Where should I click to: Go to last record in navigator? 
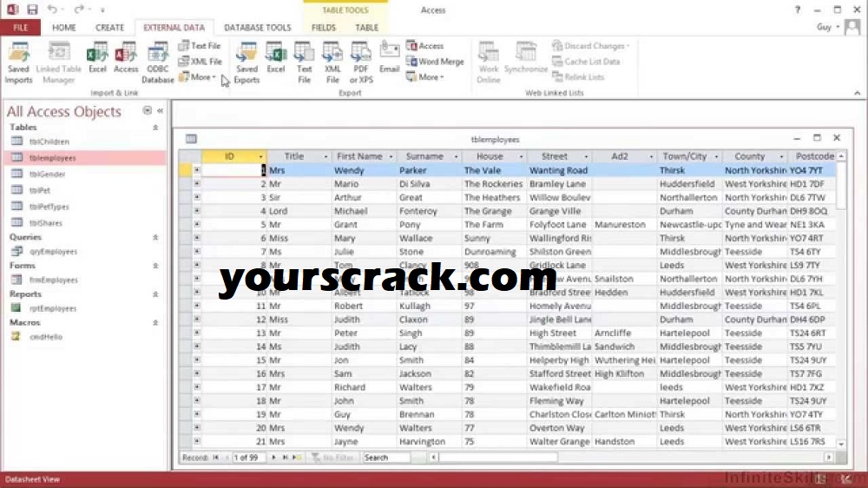click(285, 458)
